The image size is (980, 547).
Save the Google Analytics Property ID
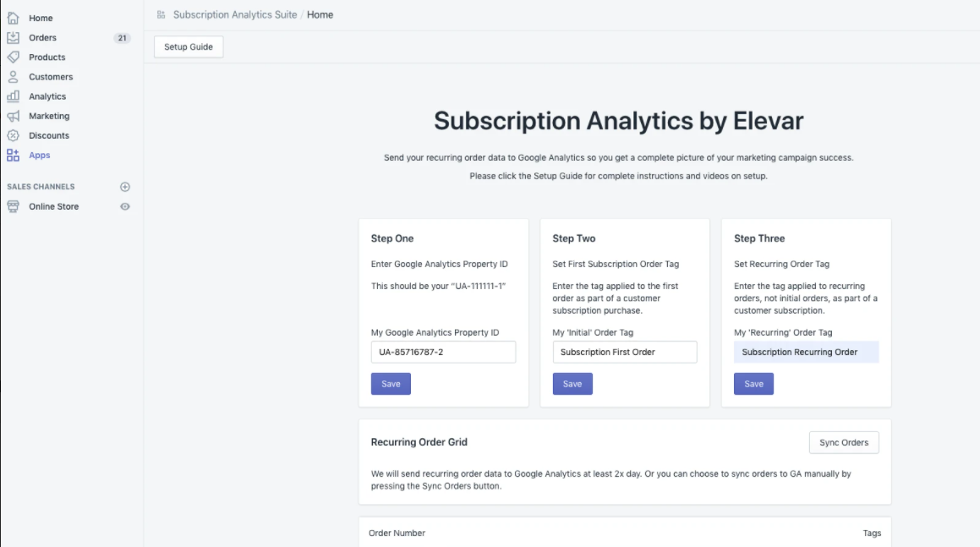point(391,384)
